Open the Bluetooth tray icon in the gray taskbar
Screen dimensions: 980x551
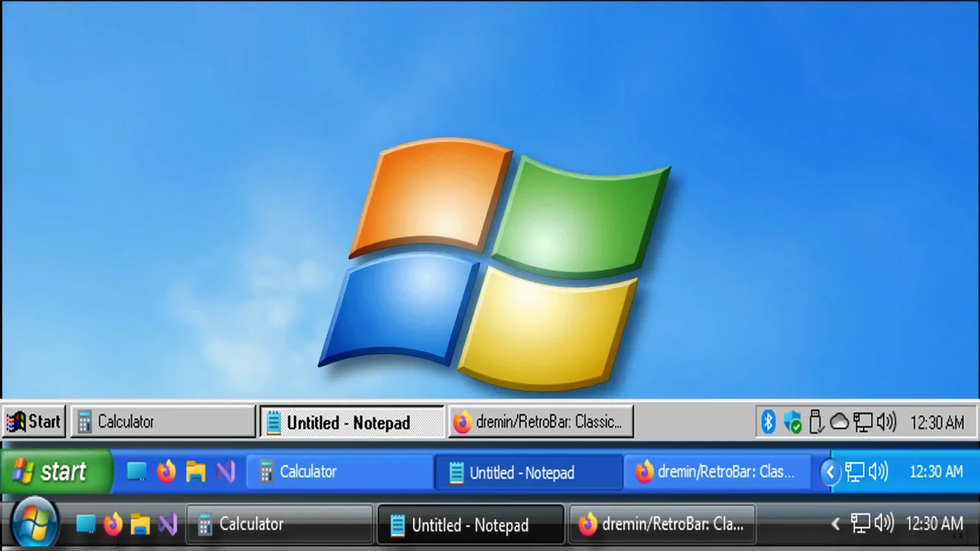click(768, 422)
